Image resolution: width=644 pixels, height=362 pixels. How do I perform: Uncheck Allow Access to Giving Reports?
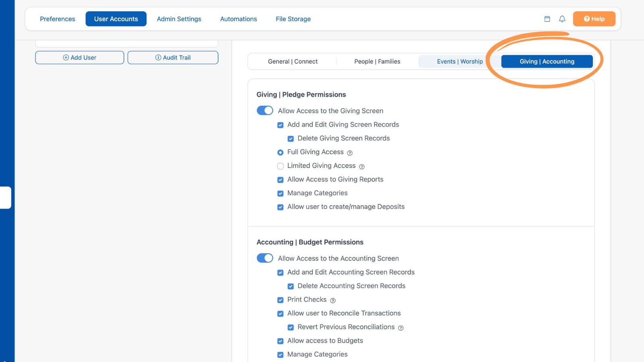(281, 180)
